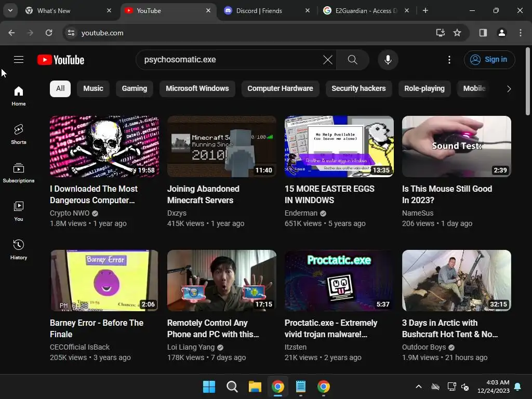This screenshot has height=399, width=532.
Task: Open Shorts in the sidebar
Action: (x=19, y=135)
